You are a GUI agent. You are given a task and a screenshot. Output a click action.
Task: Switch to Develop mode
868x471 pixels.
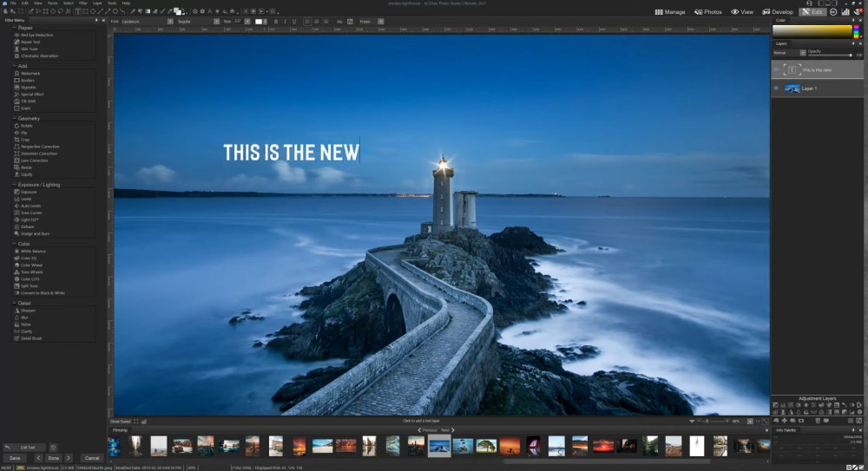778,11
